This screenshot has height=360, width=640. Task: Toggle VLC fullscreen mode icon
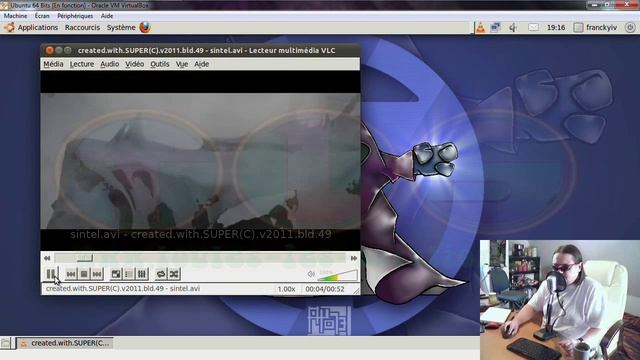point(116,274)
